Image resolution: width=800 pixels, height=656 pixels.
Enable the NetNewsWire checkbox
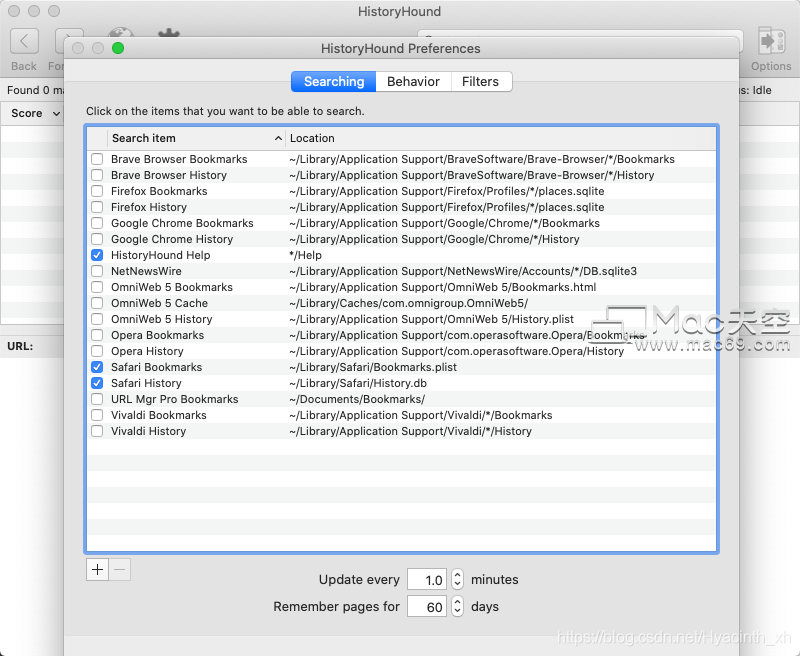click(x=97, y=271)
